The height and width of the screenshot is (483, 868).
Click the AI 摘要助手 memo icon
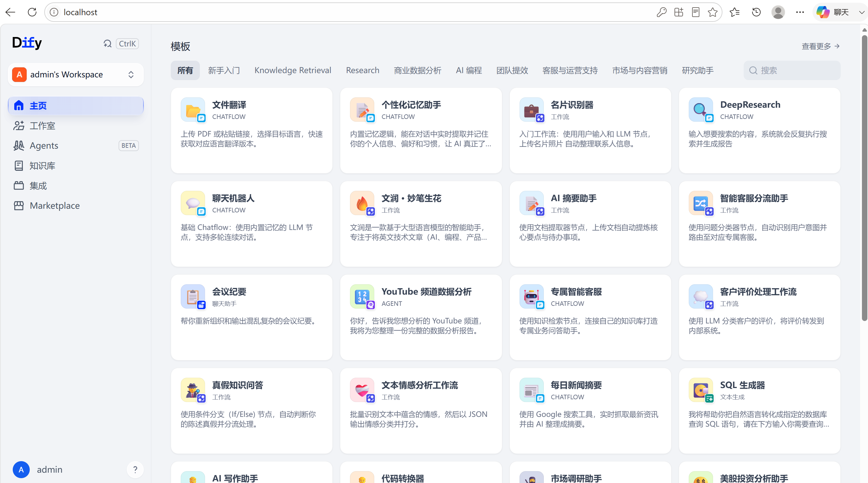pos(531,203)
